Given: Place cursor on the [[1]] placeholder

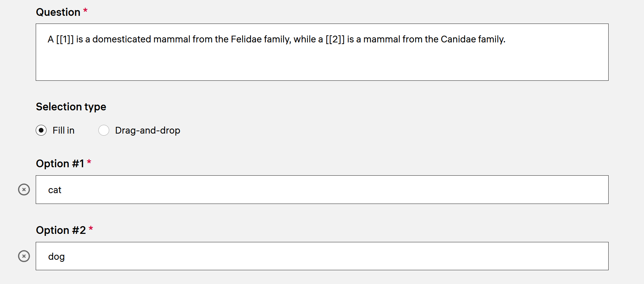Looking at the screenshot, I should (x=65, y=39).
